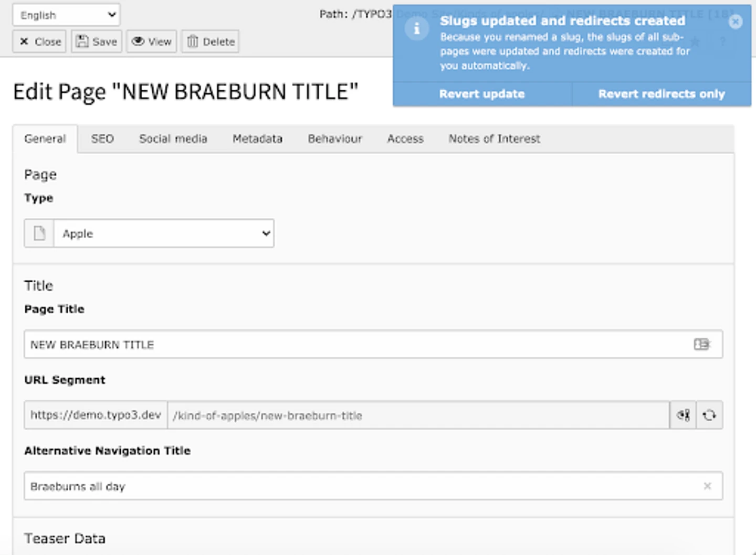
Task: Recalculate URL segment with refresh icon
Action: (x=709, y=415)
